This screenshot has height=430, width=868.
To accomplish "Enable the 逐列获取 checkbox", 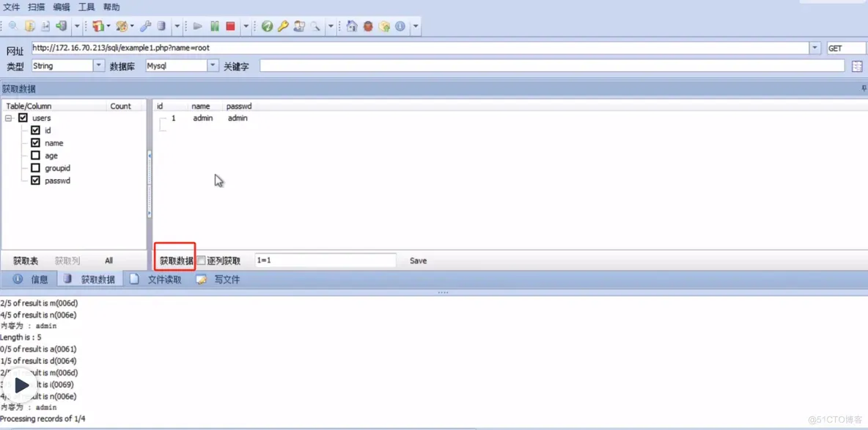I will click(x=202, y=260).
